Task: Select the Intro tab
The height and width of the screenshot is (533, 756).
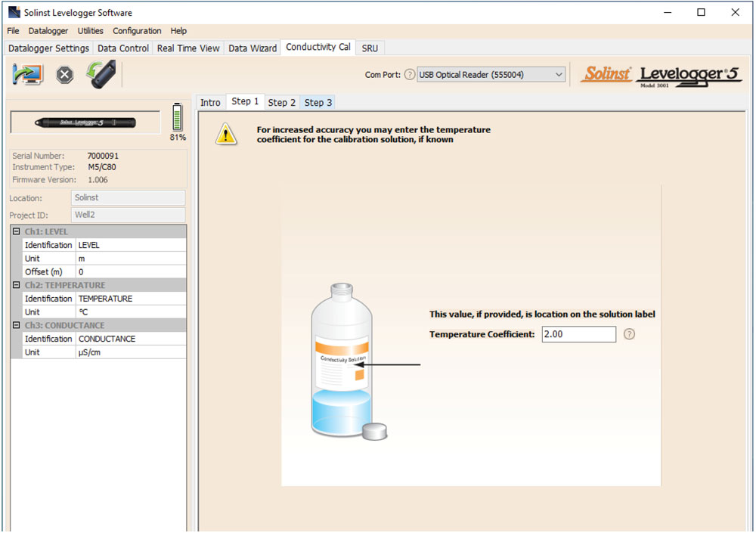Action: tap(210, 103)
